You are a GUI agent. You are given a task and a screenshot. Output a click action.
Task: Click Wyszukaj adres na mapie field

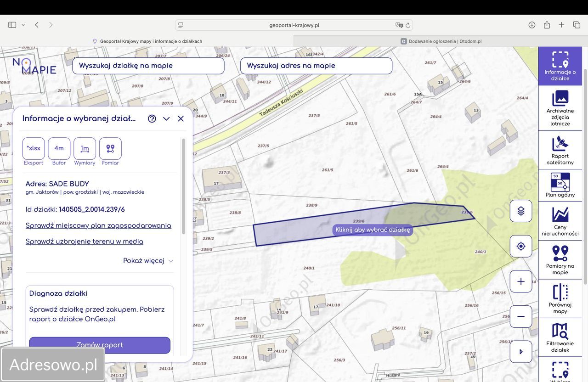pos(316,66)
